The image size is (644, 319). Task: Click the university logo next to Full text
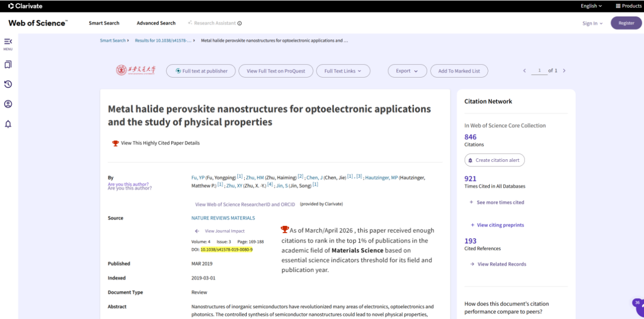136,70
